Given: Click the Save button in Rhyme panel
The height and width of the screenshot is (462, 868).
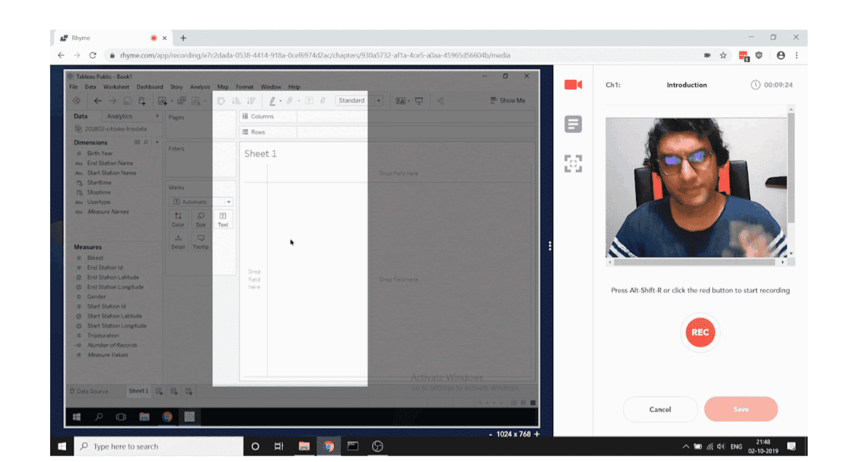Looking at the screenshot, I should [x=741, y=410].
